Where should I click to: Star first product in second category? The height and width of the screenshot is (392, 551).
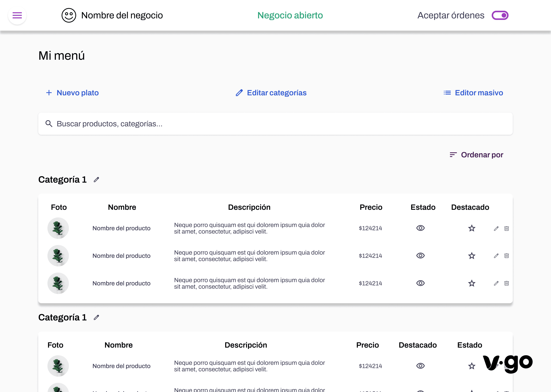tap(472, 366)
